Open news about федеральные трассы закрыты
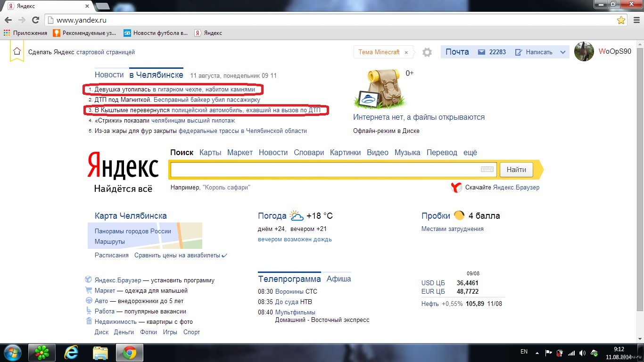The width and height of the screenshot is (644, 362). coord(201,131)
